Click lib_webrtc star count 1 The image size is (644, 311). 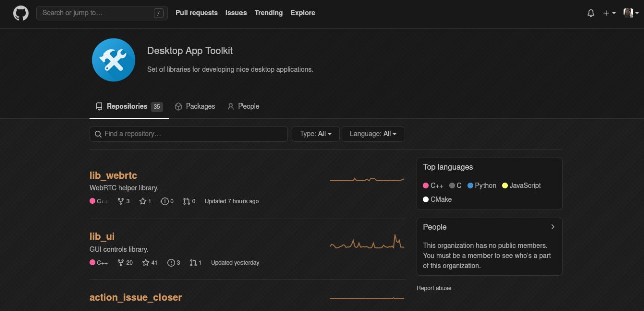(x=145, y=201)
